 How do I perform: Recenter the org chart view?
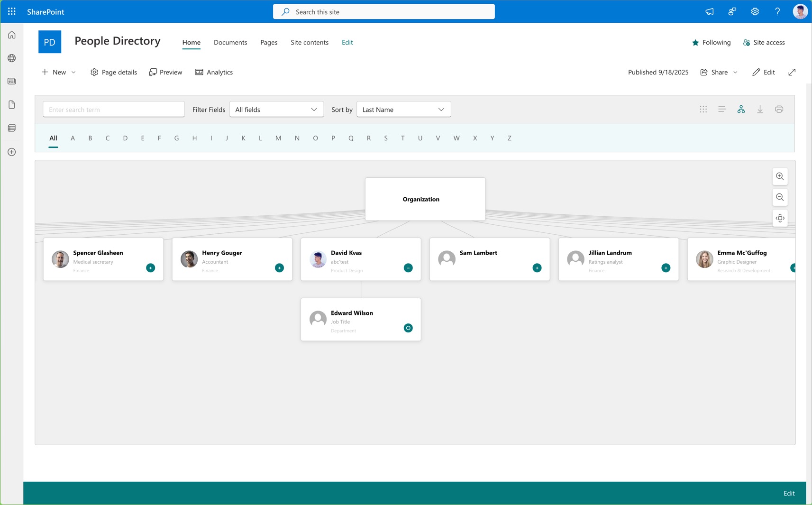pos(780,218)
